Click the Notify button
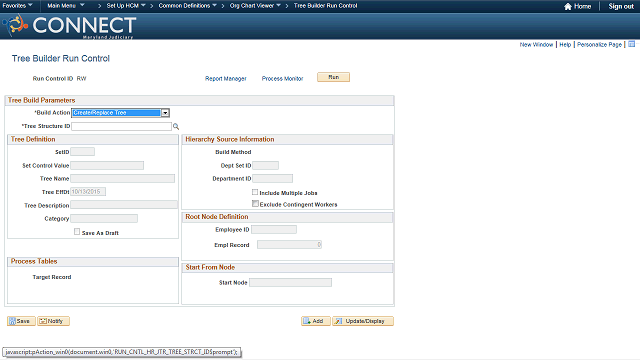The width and height of the screenshot is (640, 360). click(53, 321)
